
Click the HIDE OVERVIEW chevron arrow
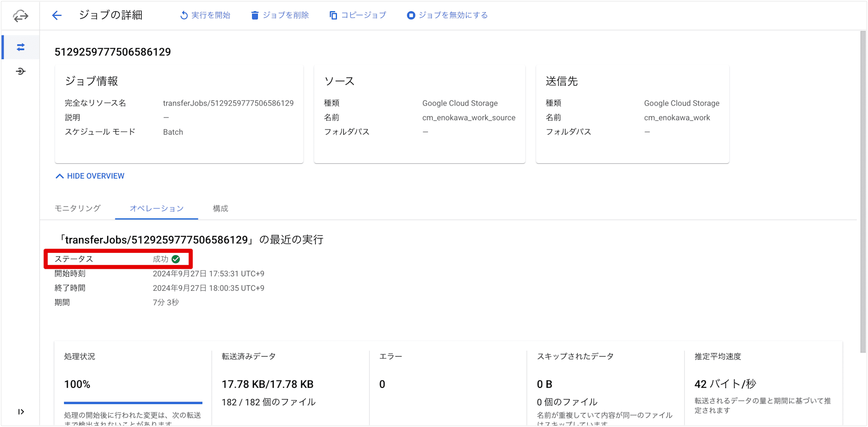60,176
